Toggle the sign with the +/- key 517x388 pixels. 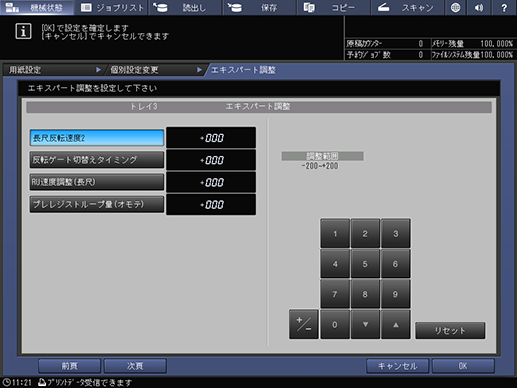[304, 324]
